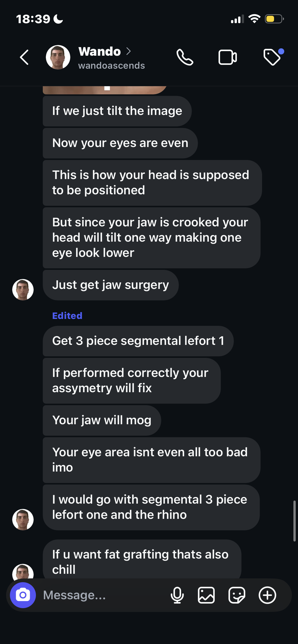
Task: Tap the chat scrollbar on the right
Action: coord(294,521)
